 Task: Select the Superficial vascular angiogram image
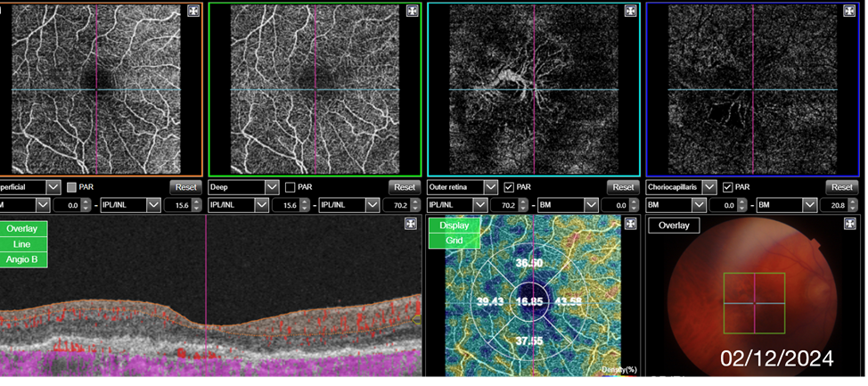tap(96, 90)
